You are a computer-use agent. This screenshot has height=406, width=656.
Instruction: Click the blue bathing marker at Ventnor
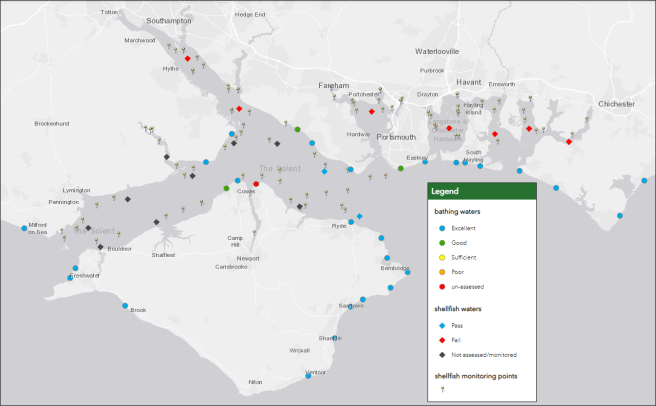[x=308, y=376]
